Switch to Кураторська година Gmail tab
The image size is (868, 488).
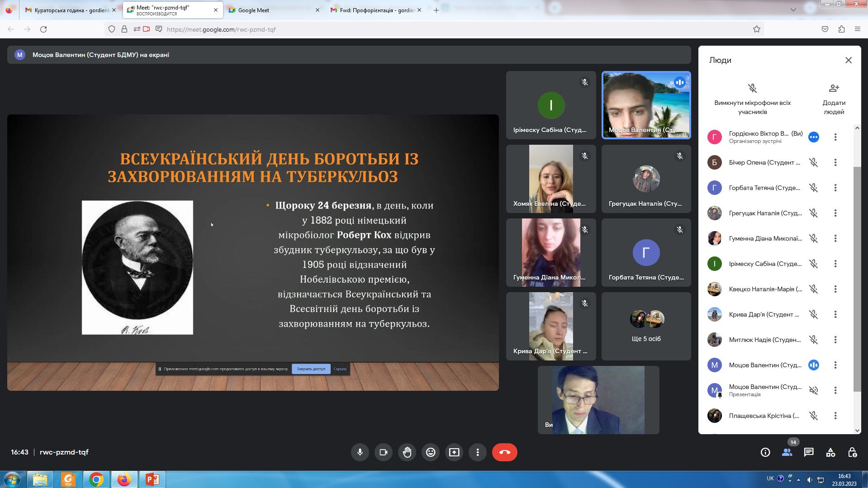tap(70, 10)
